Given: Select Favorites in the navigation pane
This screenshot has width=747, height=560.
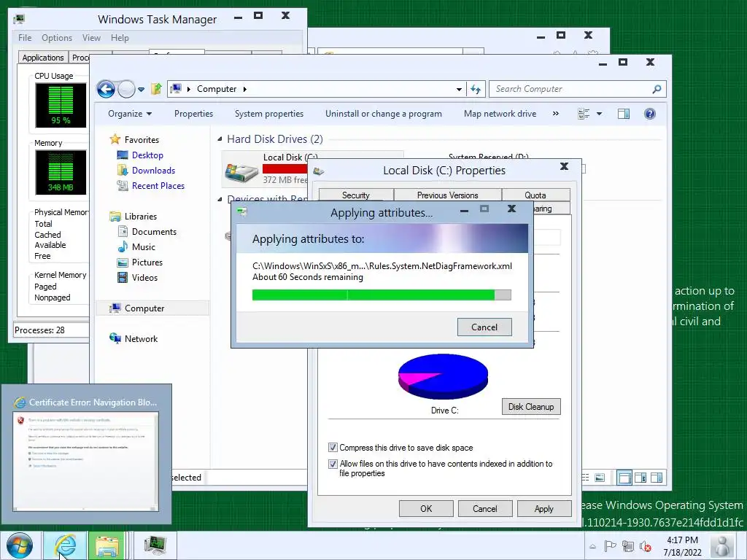Looking at the screenshot, I should [x=142, y=139].
